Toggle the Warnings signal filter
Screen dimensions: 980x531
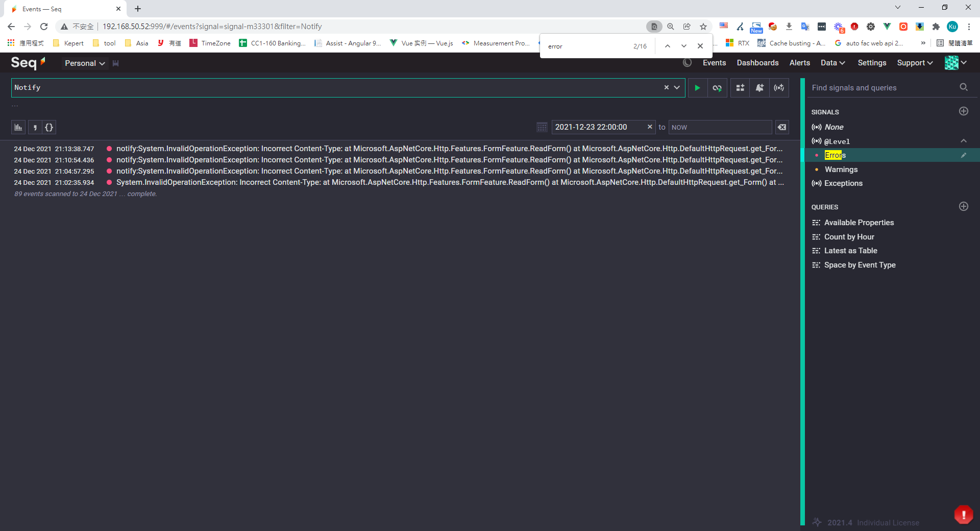(x=841, y=170)
